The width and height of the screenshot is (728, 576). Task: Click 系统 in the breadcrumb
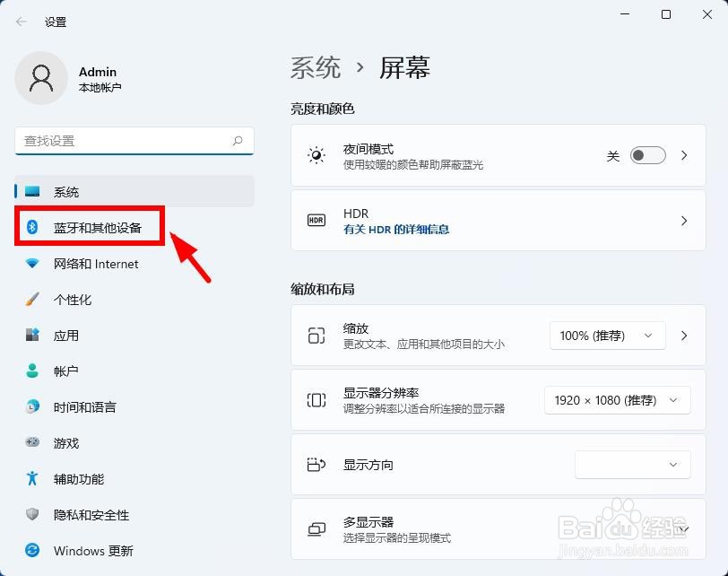(x=316, y=67)
